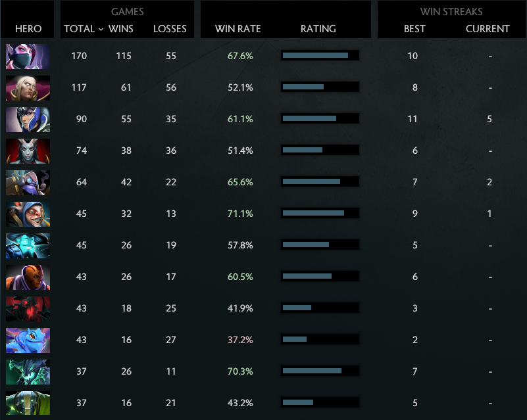527x420 pixels.
Task: Click the Puck hero portrait
Action: pyautogui.click(x=28, y=339)
